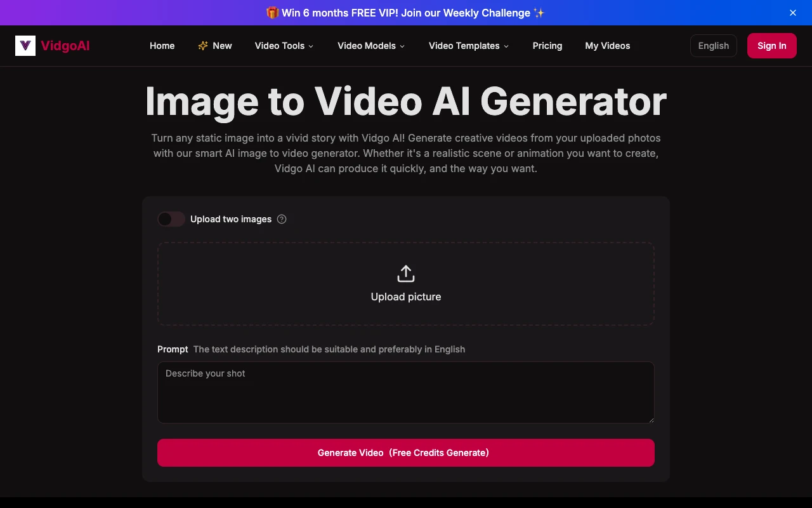Go to My Videos
Screen dimensions: 812x508
tap(607, 46)
